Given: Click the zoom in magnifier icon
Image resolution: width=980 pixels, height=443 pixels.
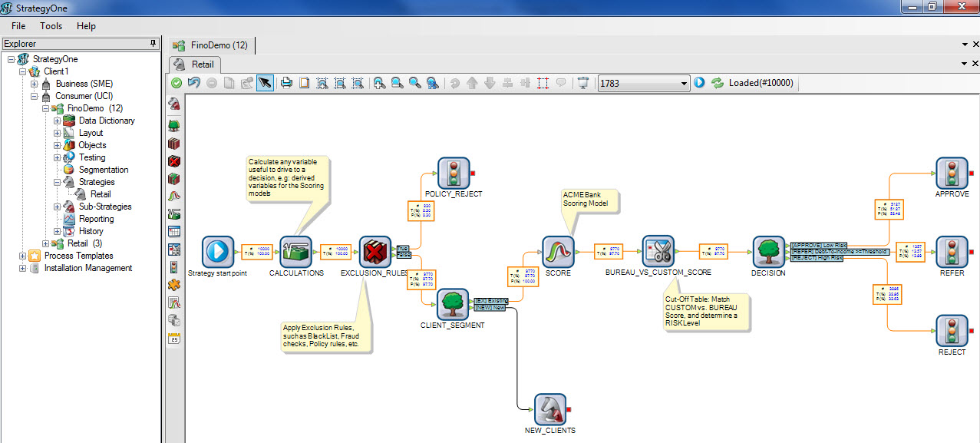Looking at the screenshot, I should tap(379, 83).
